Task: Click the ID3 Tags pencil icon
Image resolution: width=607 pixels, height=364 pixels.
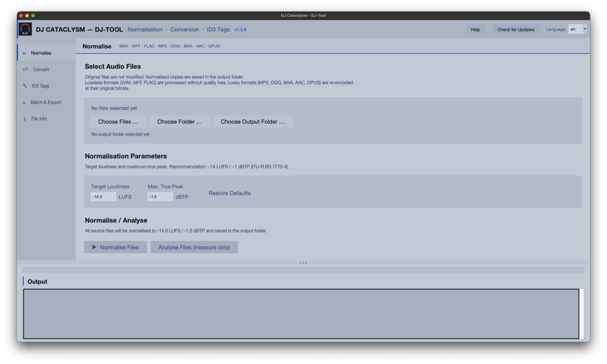Action: point(25,86)
